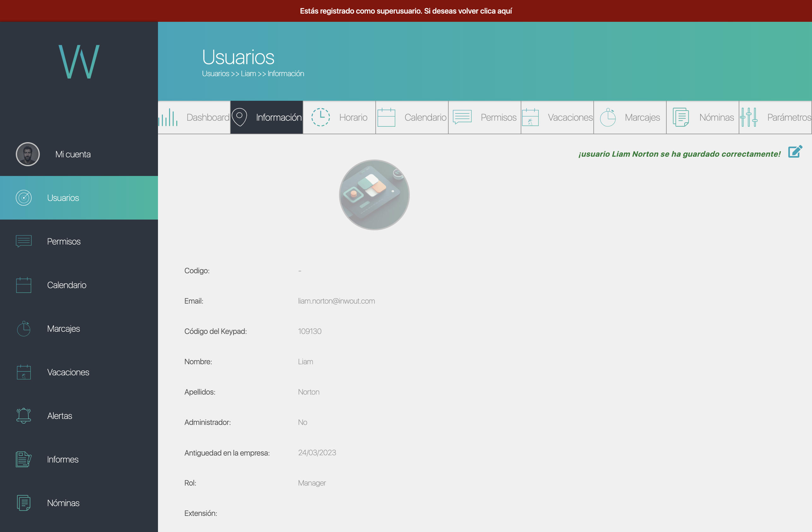Click Liam in the breadcrumb
Image resolution: width=812 pixels, height=532 pixels.
point(248,74)
